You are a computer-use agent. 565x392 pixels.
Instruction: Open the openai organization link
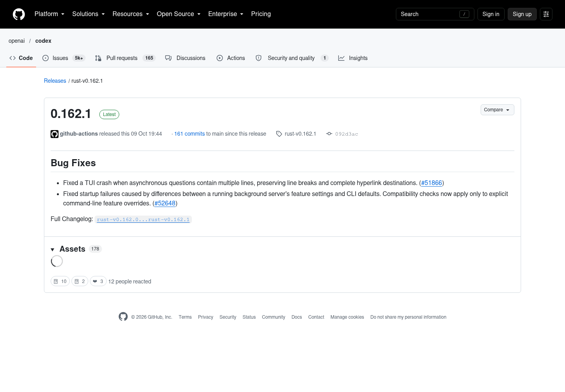16,41
